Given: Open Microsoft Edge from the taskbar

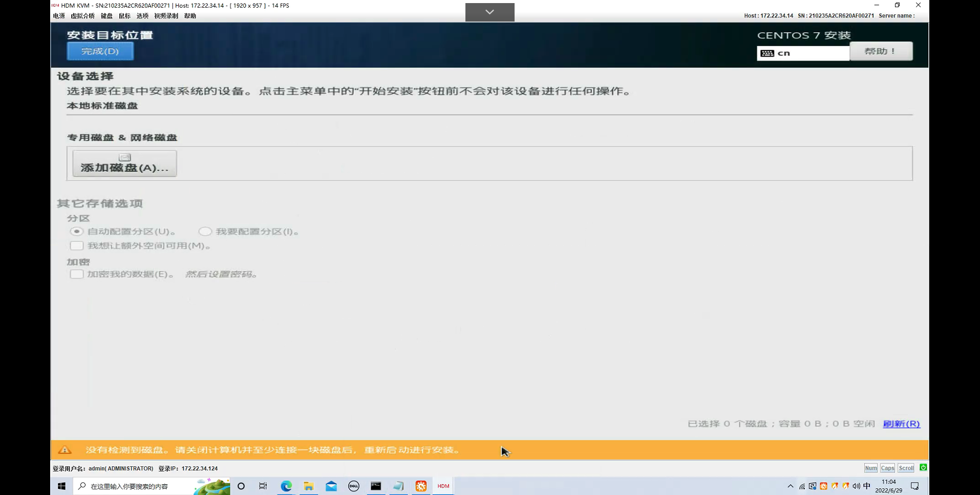Looking at the screenshot, I should tap(286, 486).
